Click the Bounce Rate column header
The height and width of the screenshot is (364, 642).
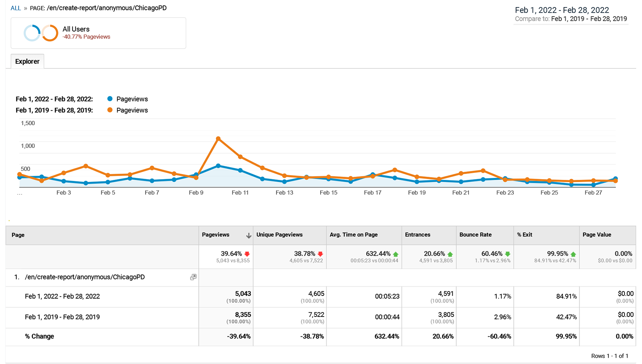(485, 235)
